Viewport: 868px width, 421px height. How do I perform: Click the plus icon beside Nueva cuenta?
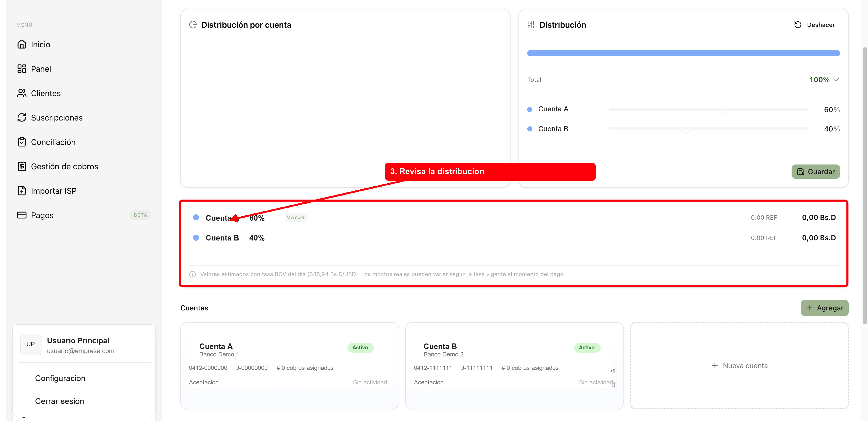tap(715, 366)
